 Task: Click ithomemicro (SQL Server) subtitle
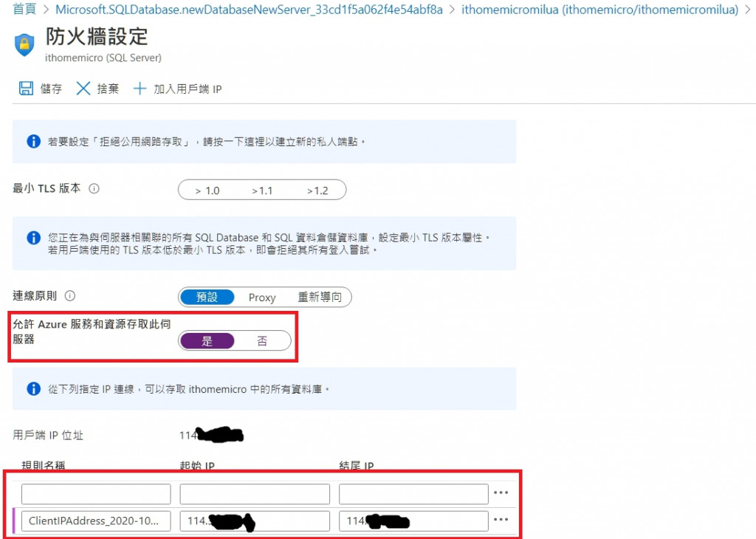[103, 58]
